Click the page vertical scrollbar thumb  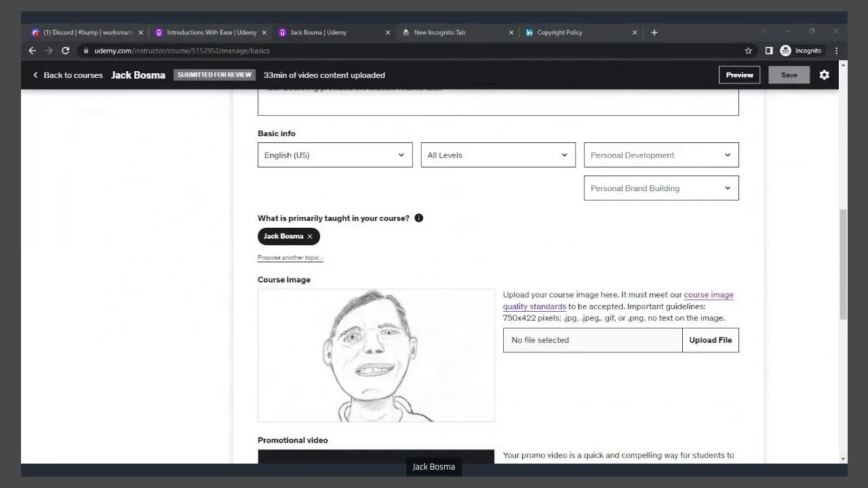[843, 264]
